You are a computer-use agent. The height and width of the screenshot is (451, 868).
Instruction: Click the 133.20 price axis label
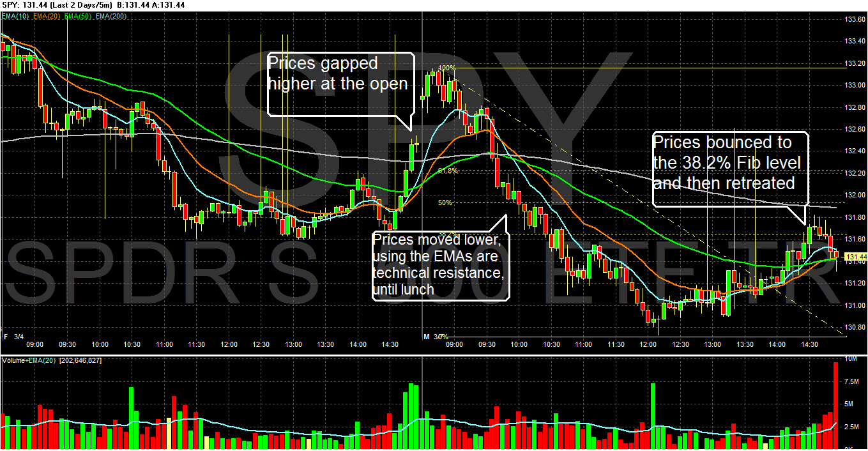coord(855,63)
